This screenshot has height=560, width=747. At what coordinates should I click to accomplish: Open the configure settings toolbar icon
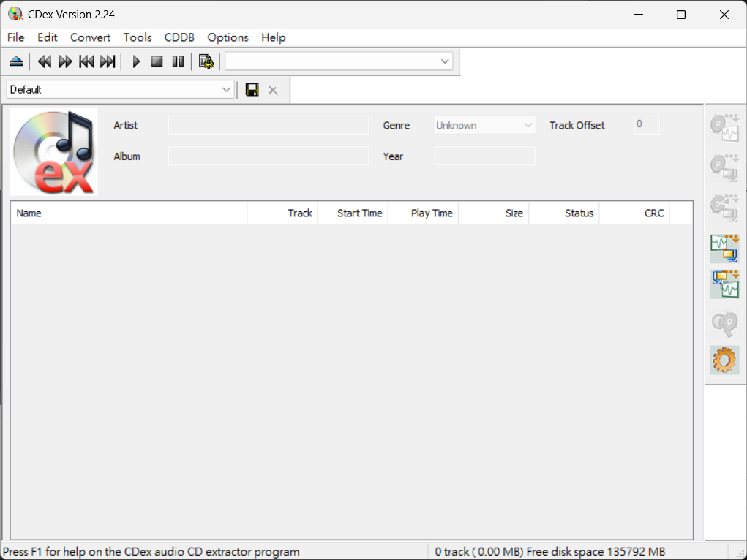click(206, 61)
